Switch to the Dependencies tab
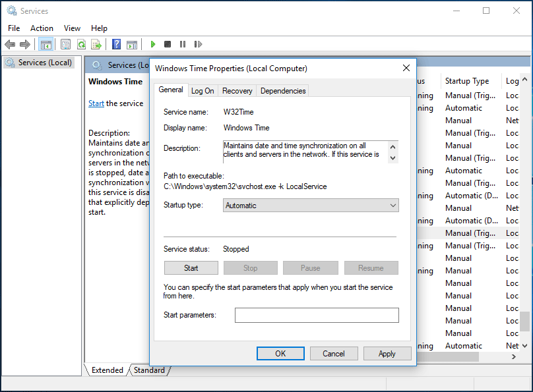The image size is (533, 392). click(x=283, y=91)
